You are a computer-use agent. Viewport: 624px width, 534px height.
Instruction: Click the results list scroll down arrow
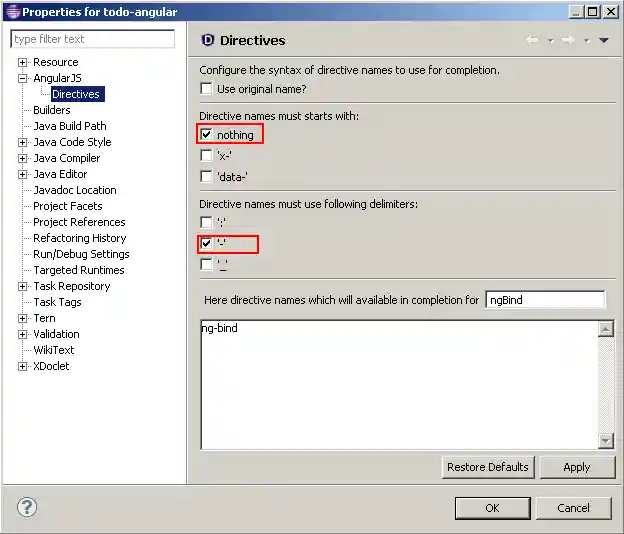606,440
